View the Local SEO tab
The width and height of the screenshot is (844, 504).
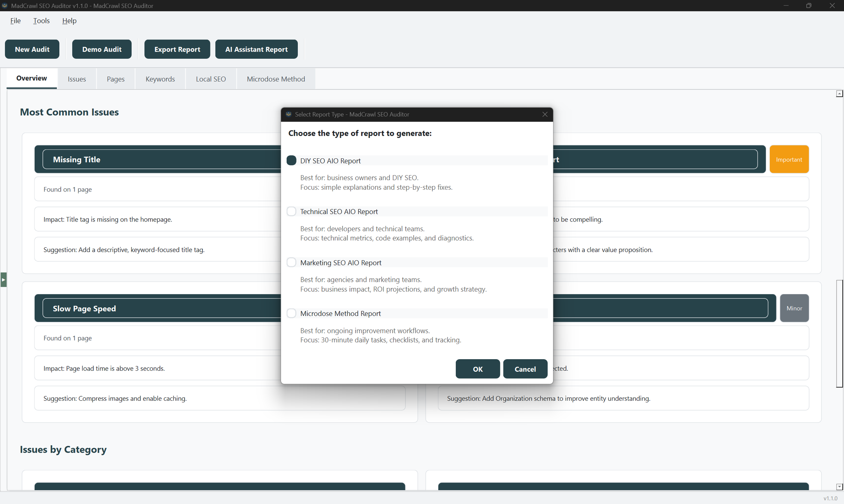click(x=211, y=78)
